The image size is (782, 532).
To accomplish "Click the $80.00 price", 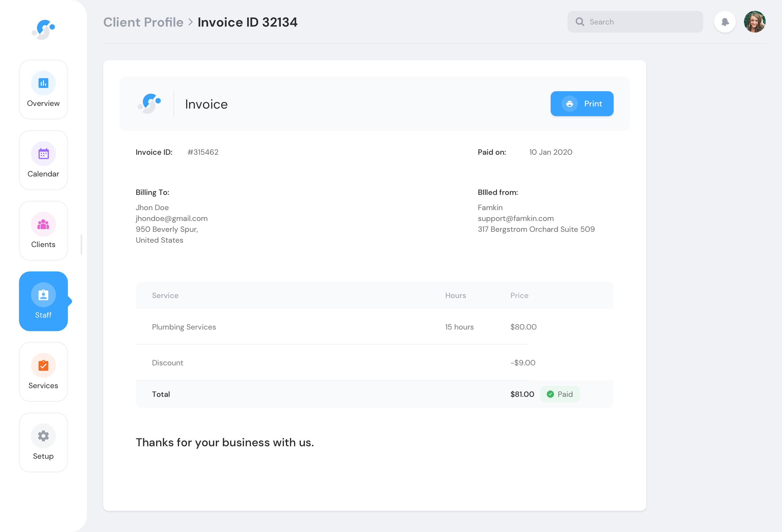I will pyautogui.click(x=524, y=327).
